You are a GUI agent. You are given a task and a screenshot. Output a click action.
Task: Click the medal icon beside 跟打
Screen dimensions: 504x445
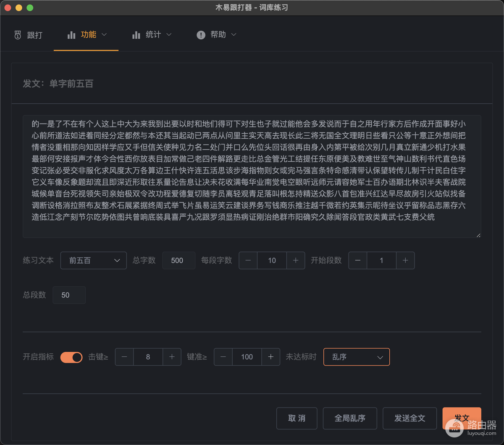coord(18,35)
